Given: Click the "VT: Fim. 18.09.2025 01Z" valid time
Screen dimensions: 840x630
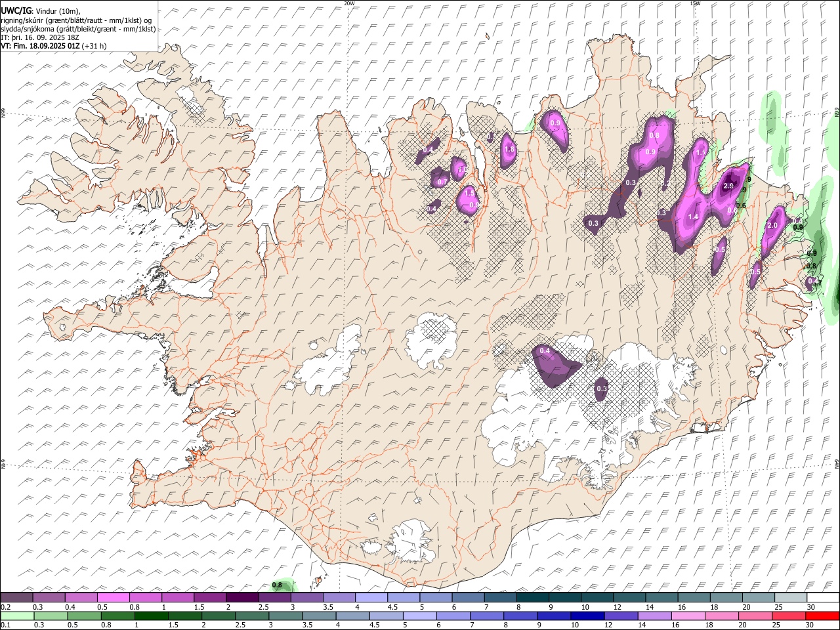Looking at the screenshot, I should (x=40, y=46).
